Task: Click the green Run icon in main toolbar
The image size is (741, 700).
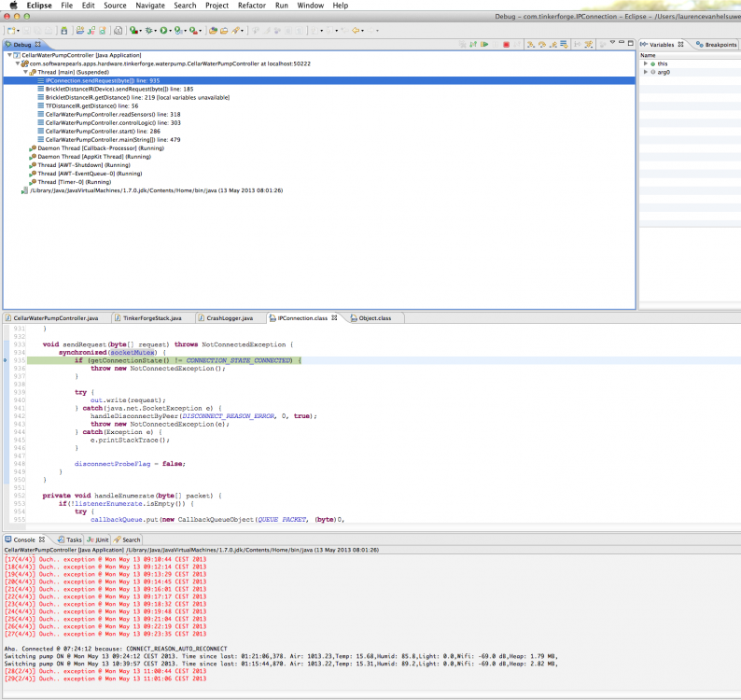Action: (164, 31)
